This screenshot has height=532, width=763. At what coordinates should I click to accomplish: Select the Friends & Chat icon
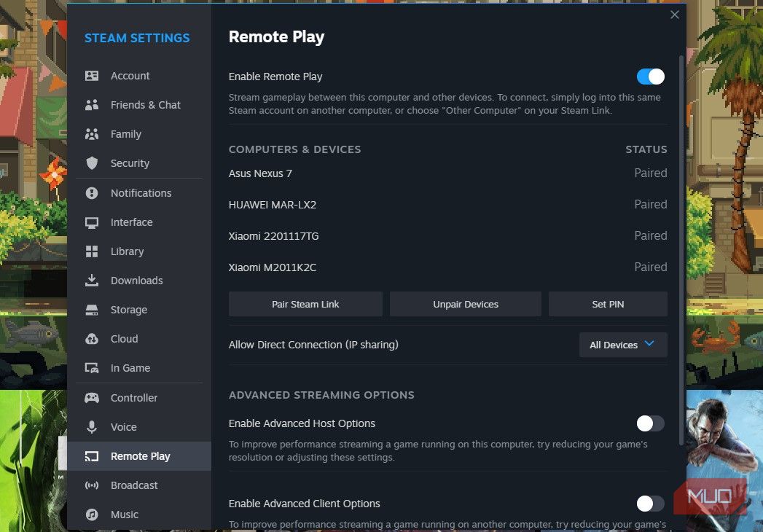(92, 104)
